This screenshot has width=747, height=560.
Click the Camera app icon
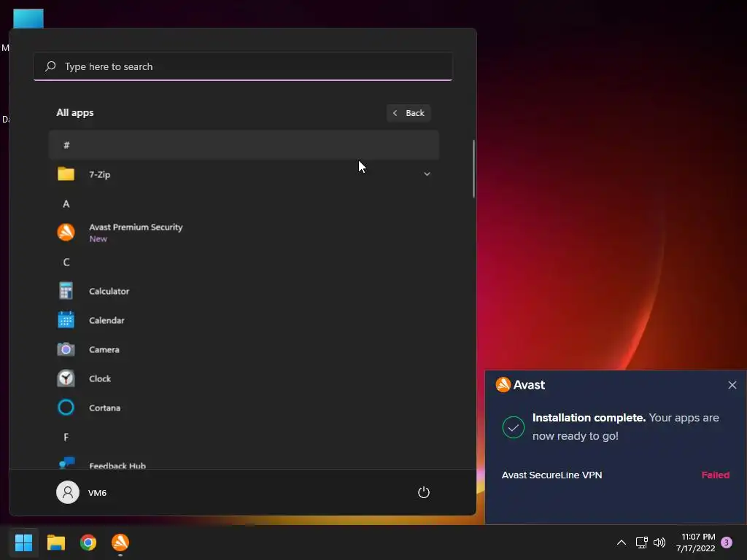[66, 349]
